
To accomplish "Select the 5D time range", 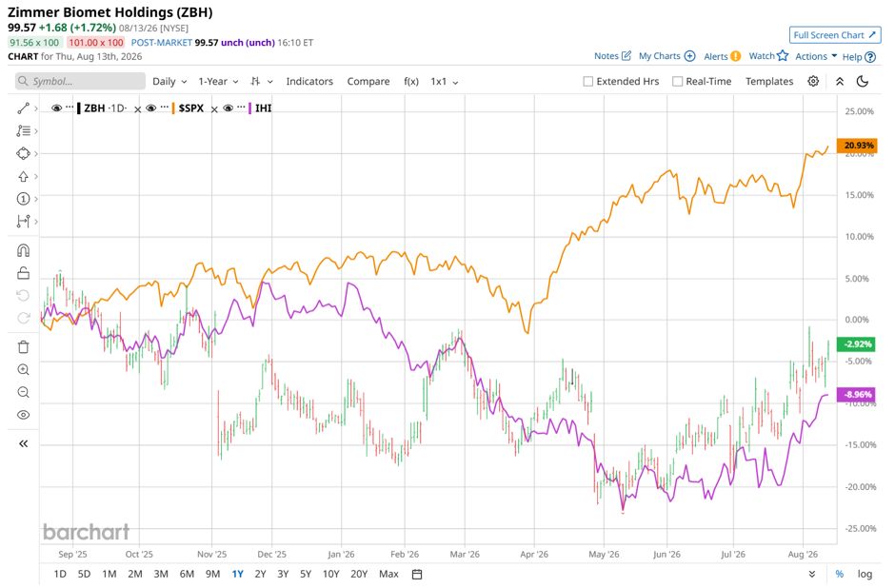I will point(84,574).
